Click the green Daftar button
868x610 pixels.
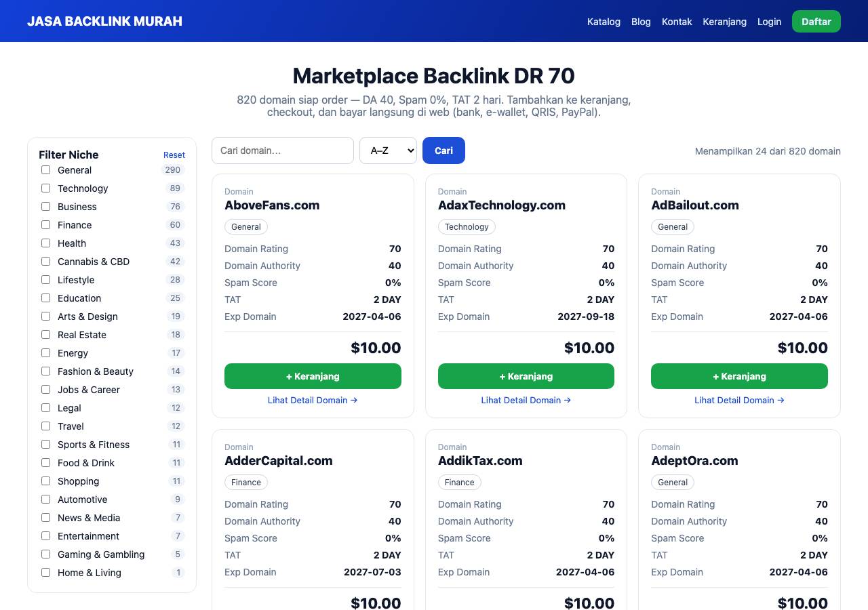click(x=816, y=22)
